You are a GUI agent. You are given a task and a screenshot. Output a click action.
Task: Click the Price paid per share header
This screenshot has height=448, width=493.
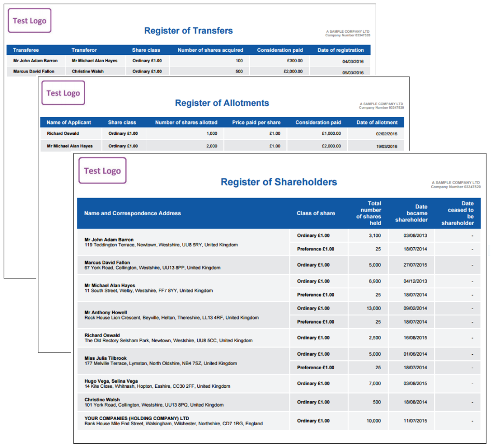256,123
